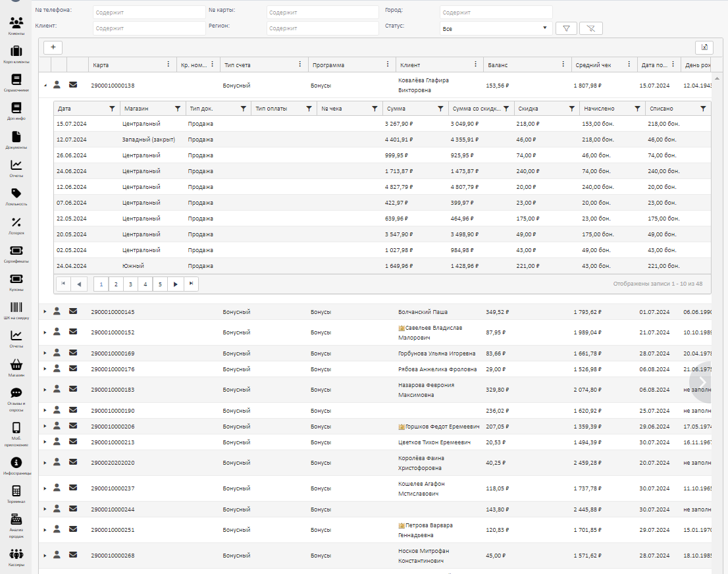The height and width of the screenshot is (574, 728).
Task: Go to Магазин basket icon
Action: click(x=16, y=367)
